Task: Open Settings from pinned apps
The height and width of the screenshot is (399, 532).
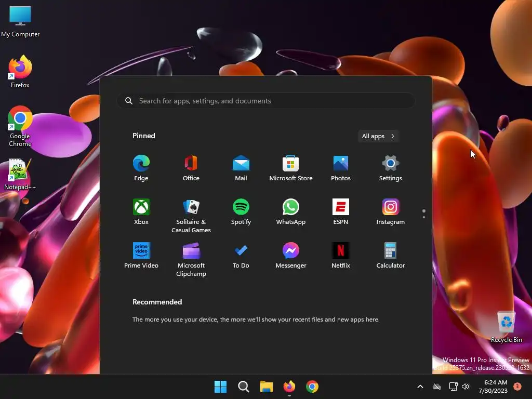Action: click(x=391, y=168)
